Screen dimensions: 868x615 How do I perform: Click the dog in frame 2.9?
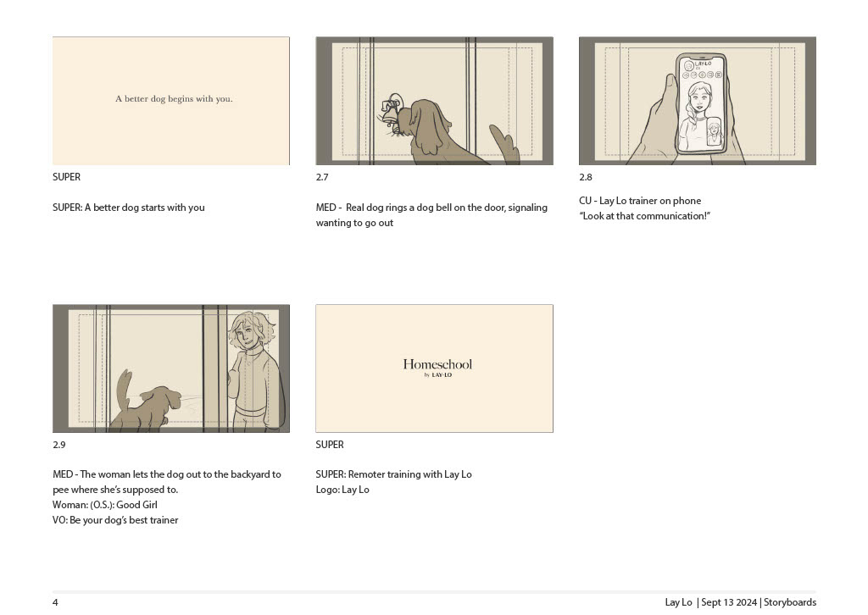(147, 401)
